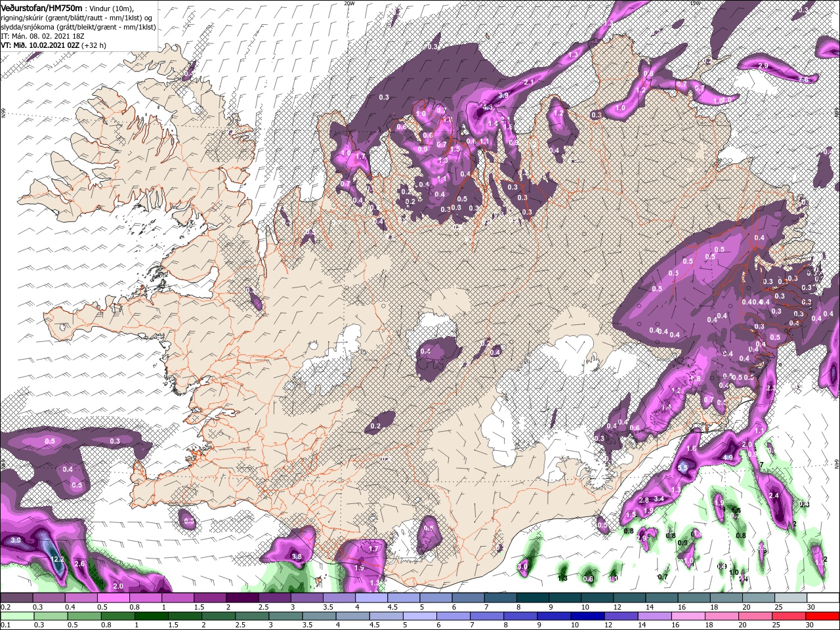
Task: Click the 3.0 value in the green patch offshore
Action: point(523,566)
